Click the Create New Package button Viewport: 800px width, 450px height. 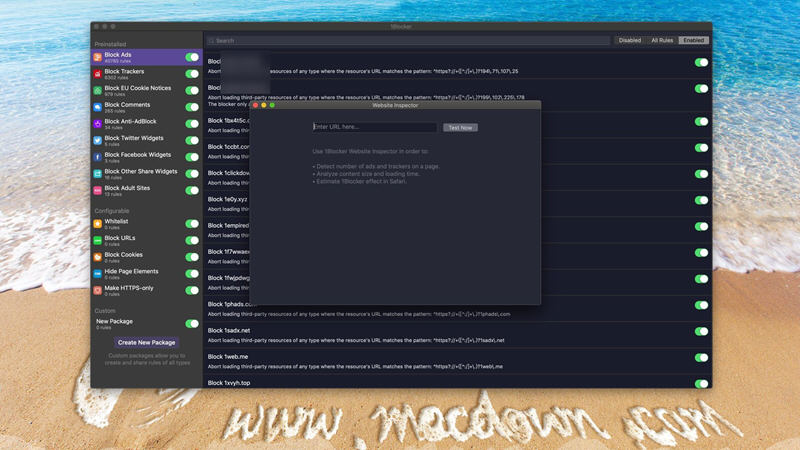click(x=146, y=343)
